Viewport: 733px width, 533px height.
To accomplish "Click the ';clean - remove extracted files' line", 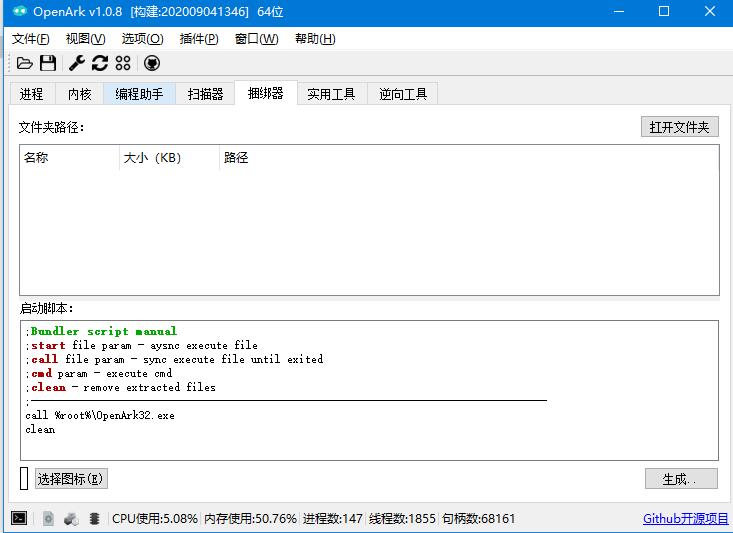I will 121,387.
